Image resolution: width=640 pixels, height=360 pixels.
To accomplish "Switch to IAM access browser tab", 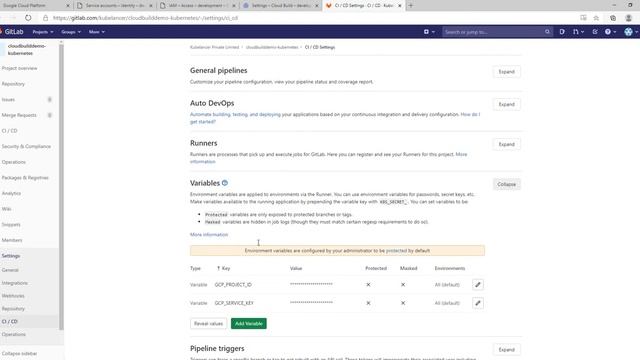I will click(x=197, y=6).
